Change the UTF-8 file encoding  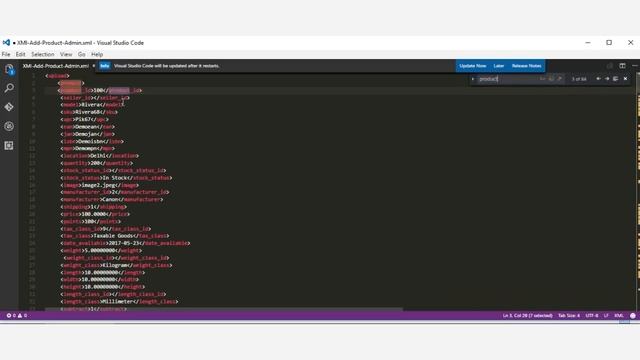(x=592, y=316)
